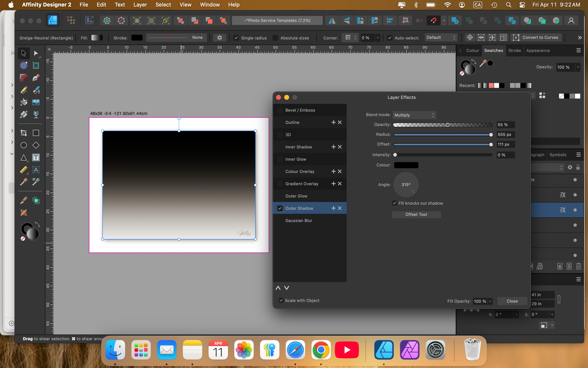Viewport: 588px width, 368px height.
Task: Move selected effect down with arrow
Action: click(287, 288)
